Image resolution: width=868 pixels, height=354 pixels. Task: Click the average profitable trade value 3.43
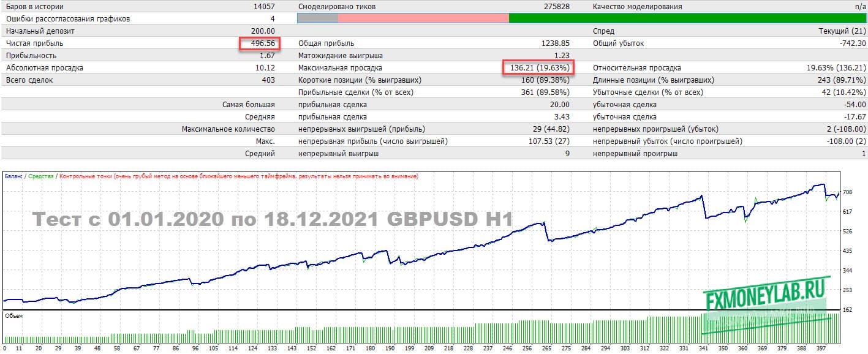pos(562,117)
